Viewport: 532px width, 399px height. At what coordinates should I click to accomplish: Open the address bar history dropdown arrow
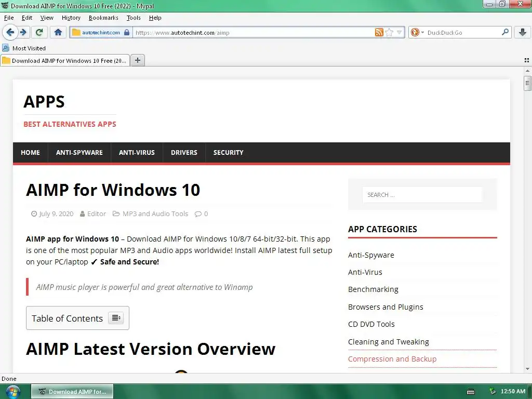coord(400,33)
